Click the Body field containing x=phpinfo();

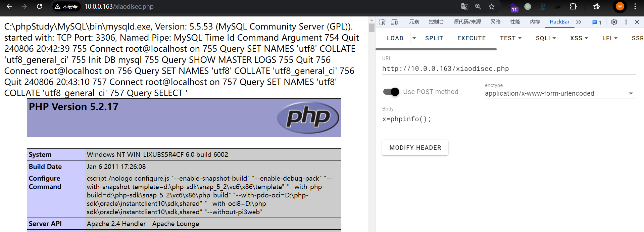[509, 119]
